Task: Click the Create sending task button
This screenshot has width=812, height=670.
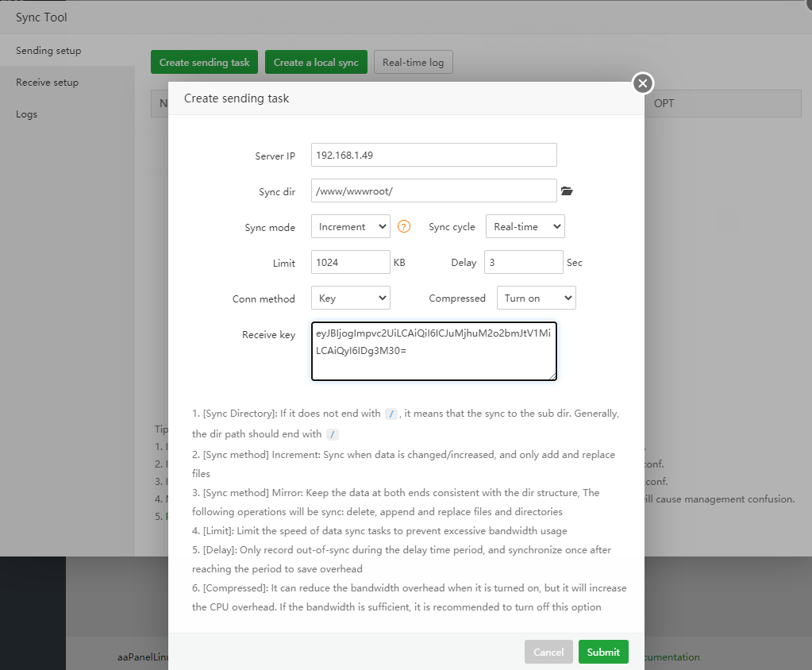Action: [x=204, y=63]
